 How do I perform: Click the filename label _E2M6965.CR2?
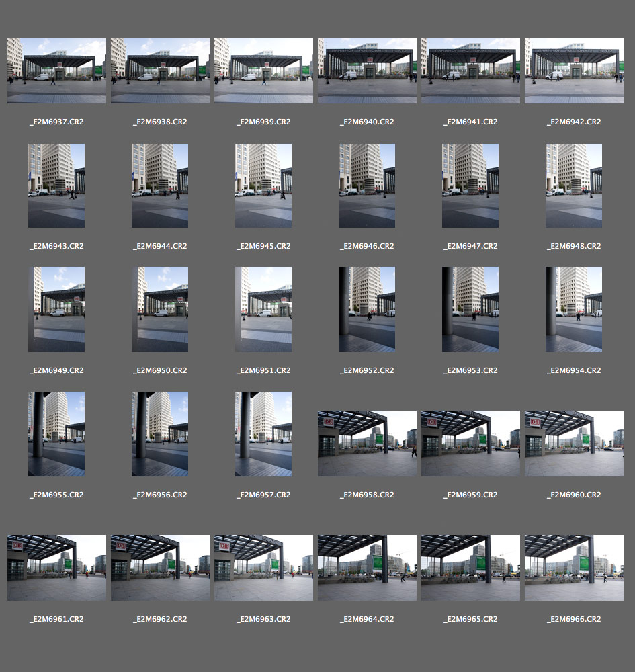[x=470, y=619]
